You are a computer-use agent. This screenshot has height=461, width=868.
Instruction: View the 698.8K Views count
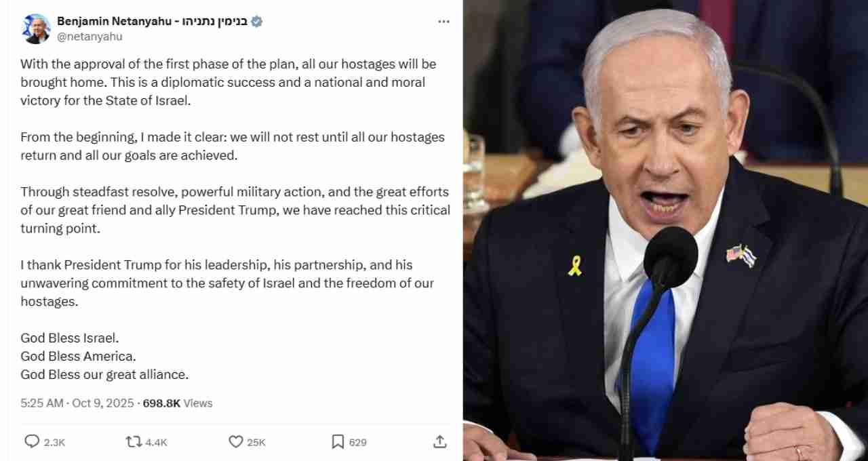coord(178,403)
